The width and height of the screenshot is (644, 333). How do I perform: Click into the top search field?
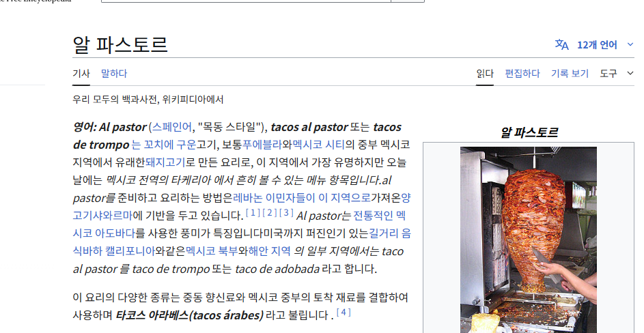click(246, 1)
